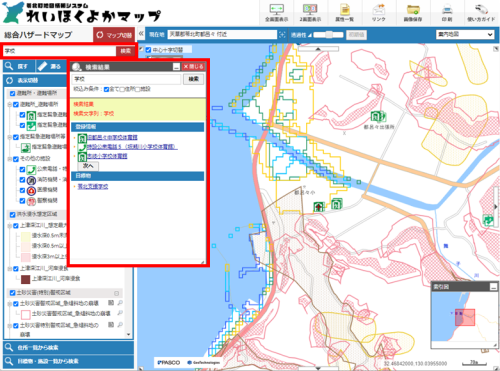The height and width of the screenshot is (371, 500).
Task: Open the 属性一覧 attribute list icon
Action: click(x=344, y=13)
